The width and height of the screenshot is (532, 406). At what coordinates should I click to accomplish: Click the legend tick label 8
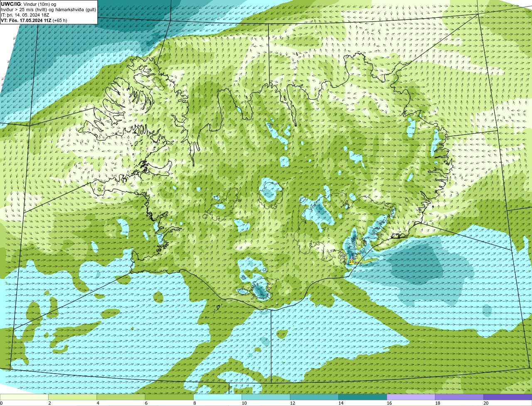tap(195, 403)
